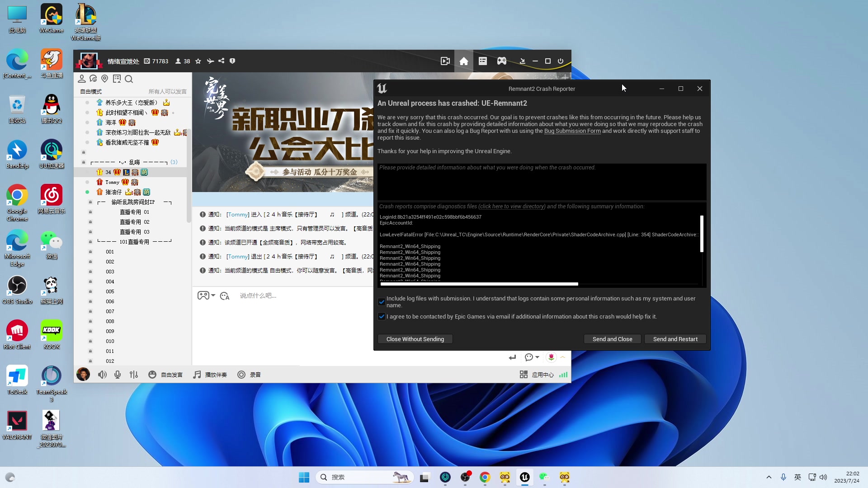This screenshot has height=488, width=868.
Task: Click the share icon in channel header
Action: (x=221, y=61)
